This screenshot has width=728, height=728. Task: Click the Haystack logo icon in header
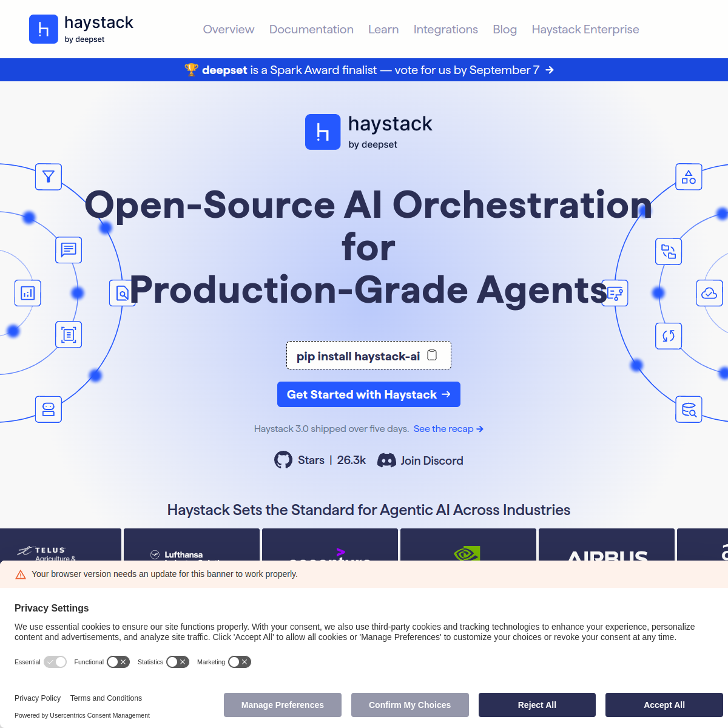tap(44, 29)
